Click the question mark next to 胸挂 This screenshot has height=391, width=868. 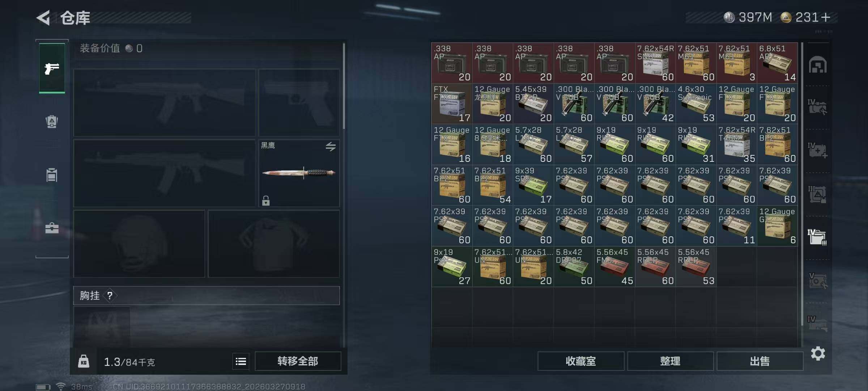coord(110,296)
